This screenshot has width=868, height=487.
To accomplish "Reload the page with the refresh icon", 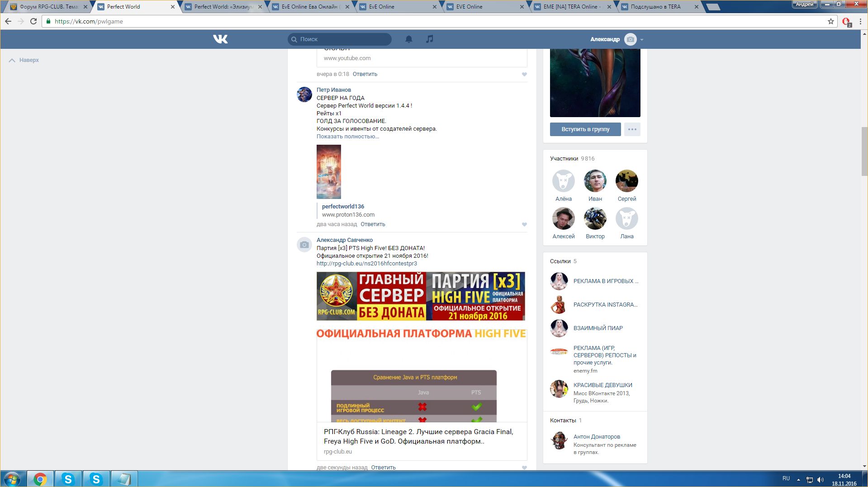I will point(33,21).
